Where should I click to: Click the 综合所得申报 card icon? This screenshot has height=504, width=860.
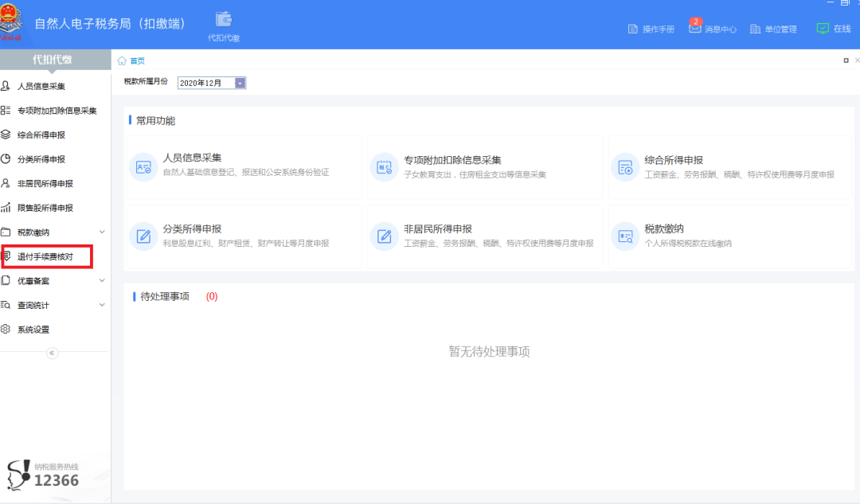pyautogui.click(x=625, y=167)
